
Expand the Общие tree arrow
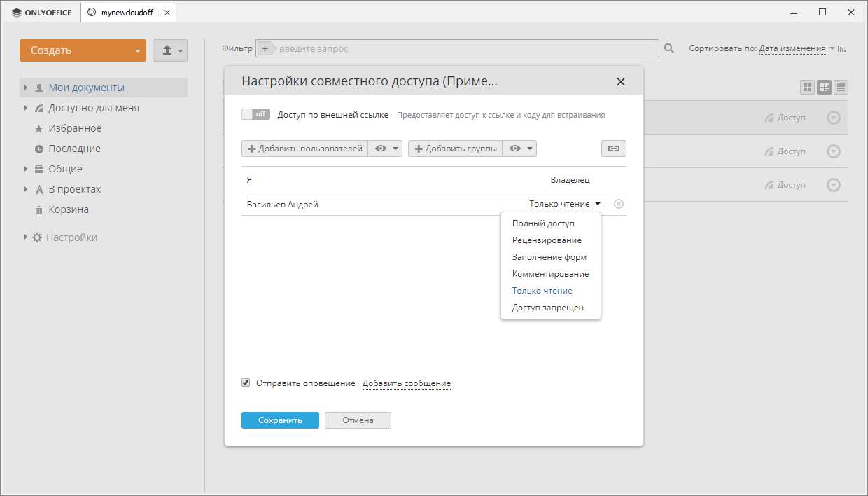tap(26, 169)
